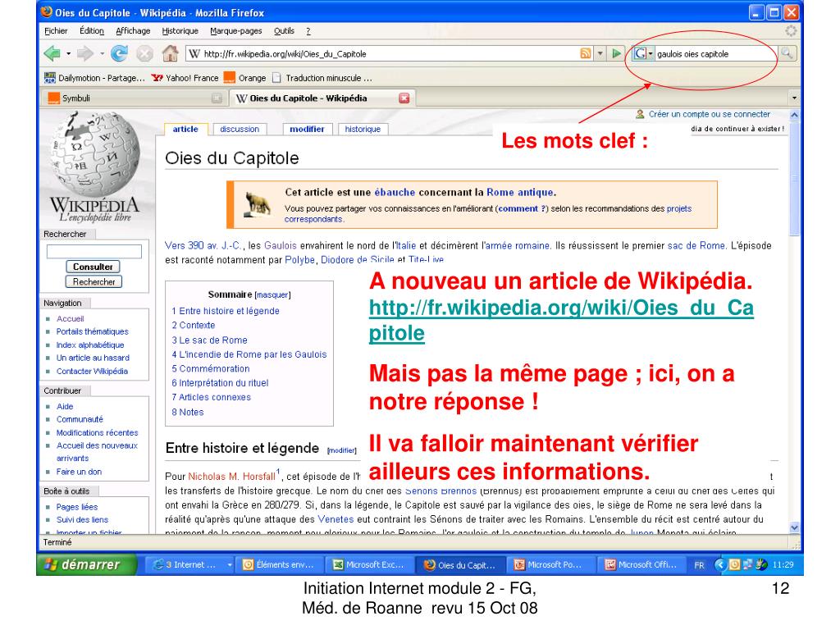Jump to section 3 Le sac de Rome
The width and height of the screenshot is (840, 630).
tap(209, 340)
